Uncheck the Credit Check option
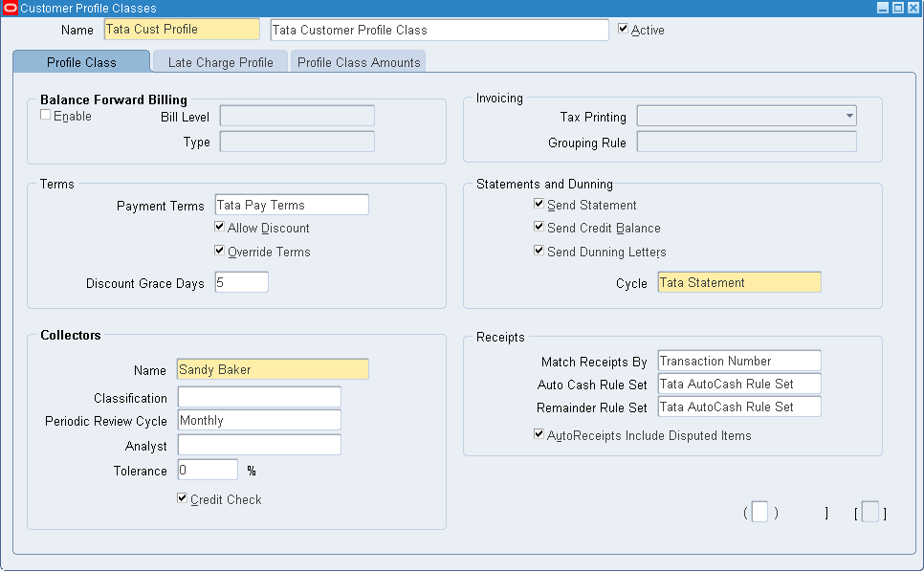This screenshot has width=924, height=572. tap(183, 498)
